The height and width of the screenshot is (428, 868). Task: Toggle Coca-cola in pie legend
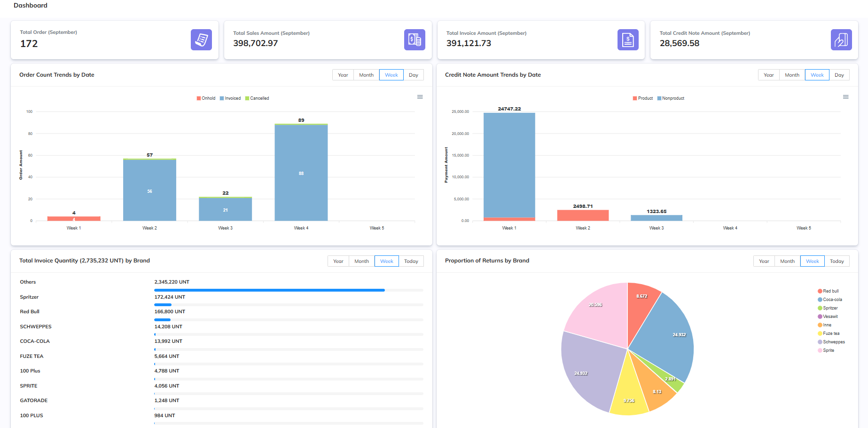[x=830, y=300]
